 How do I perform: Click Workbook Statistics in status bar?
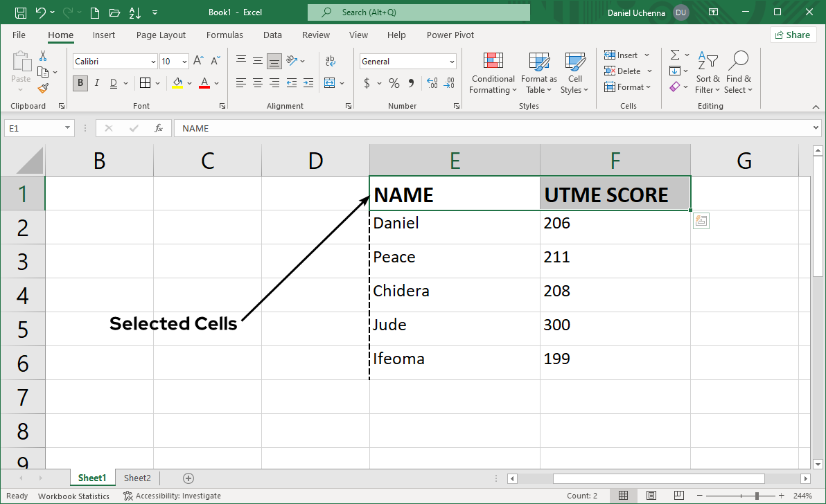coord(73,496)
